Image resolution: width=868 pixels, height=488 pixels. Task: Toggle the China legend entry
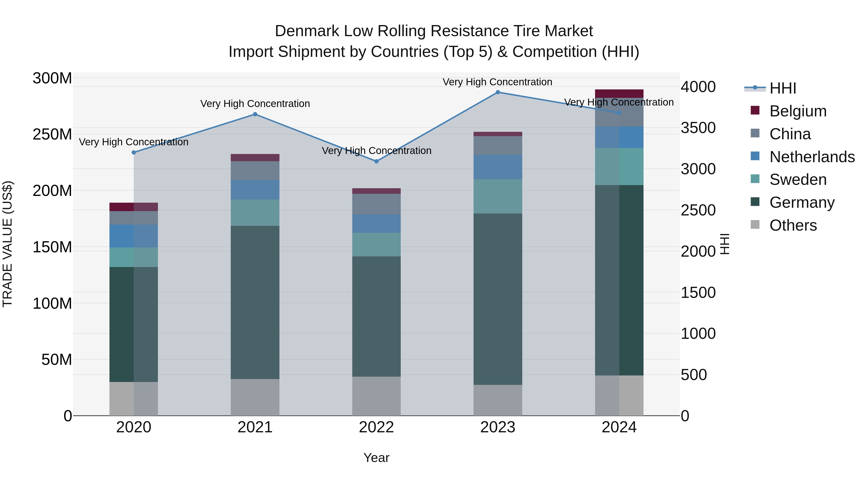tap(780, 134)
